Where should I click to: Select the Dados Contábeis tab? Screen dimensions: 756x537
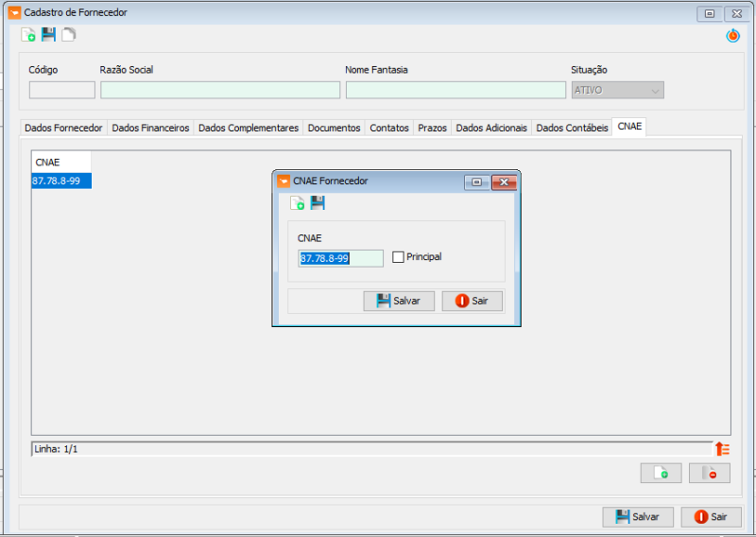(x=572, y=128)
